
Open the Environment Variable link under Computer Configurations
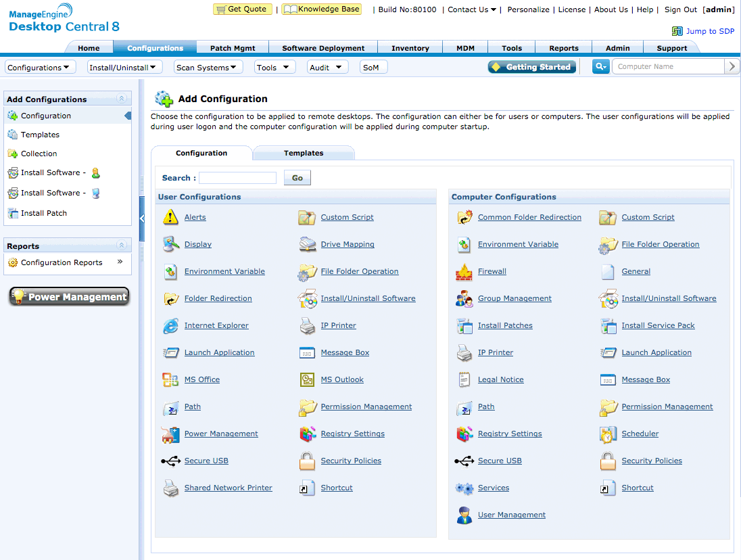click(x=518, y=244)
